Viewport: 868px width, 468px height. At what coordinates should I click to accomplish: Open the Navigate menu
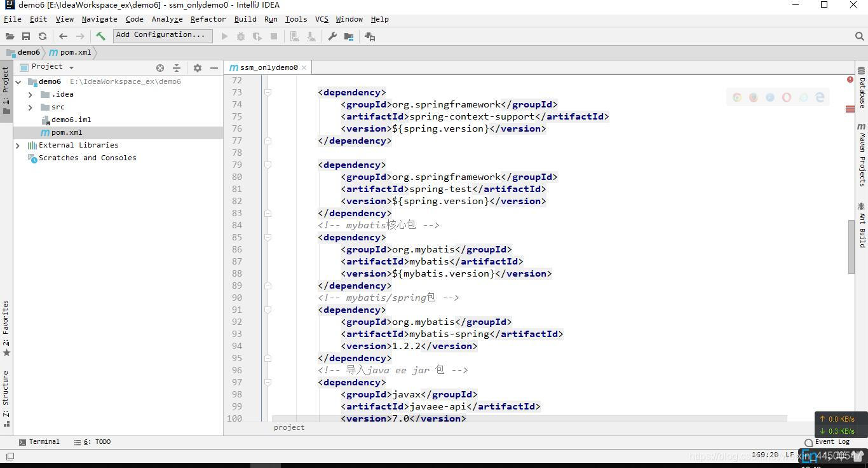coord(99,19)
